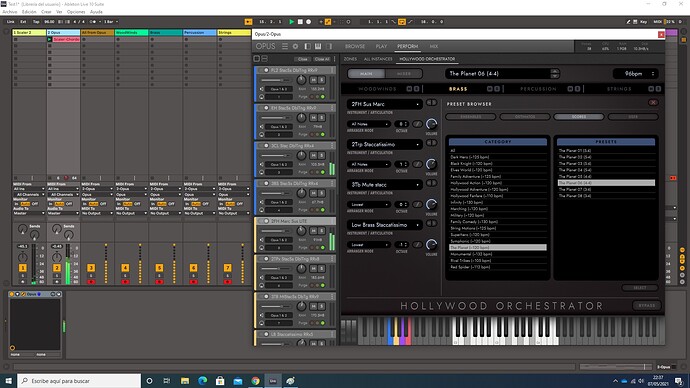Toggle the Opus right sidebar panel icon
The height and width of the screenshot is (388, 690).
point(329,46)
